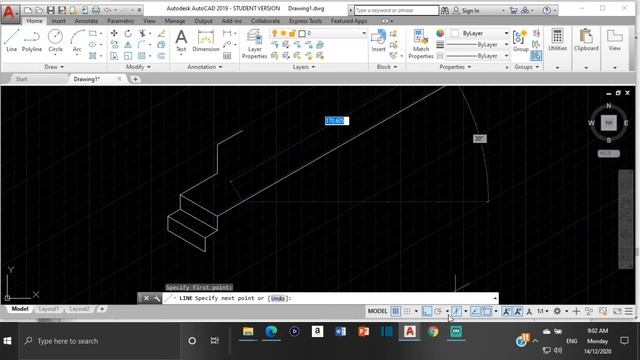Click the Move tool in Modify panel
Image resolution: width=640 pixels, height=360 pixels.
point(114,33)
